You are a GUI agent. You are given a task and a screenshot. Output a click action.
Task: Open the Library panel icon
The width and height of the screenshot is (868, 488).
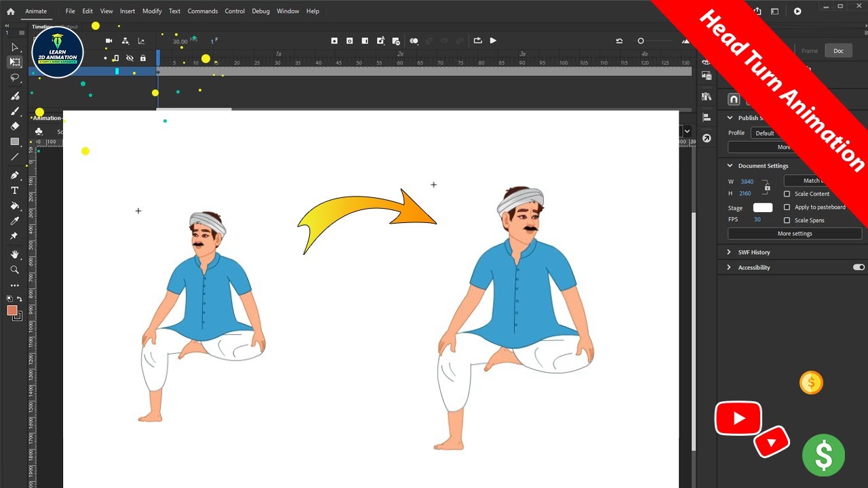707,97
